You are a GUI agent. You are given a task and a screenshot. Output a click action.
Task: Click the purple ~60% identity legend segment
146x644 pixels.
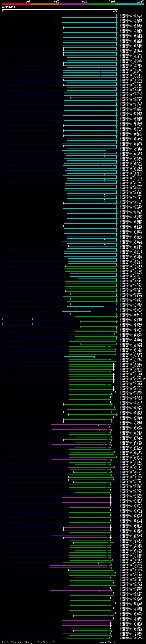tap(73, 4)
